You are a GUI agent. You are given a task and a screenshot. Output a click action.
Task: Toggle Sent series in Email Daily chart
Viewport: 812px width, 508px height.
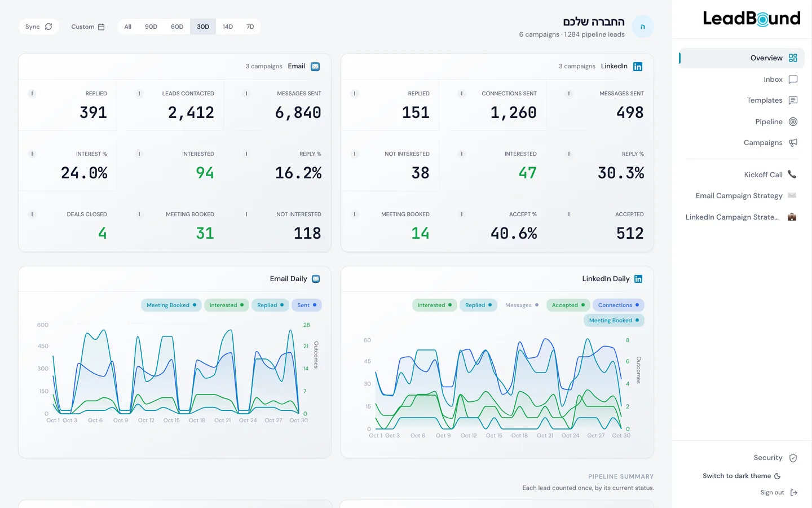tap(307, 305)
